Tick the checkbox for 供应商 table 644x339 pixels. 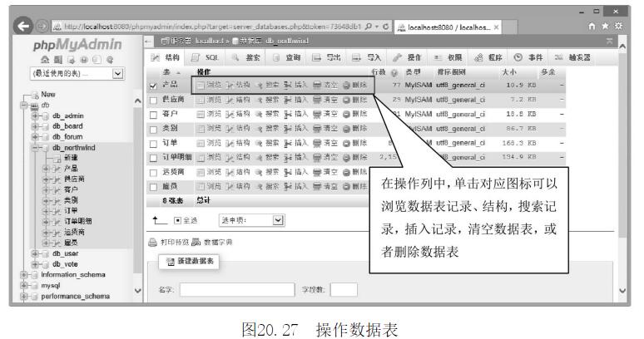tap(152, 100)
